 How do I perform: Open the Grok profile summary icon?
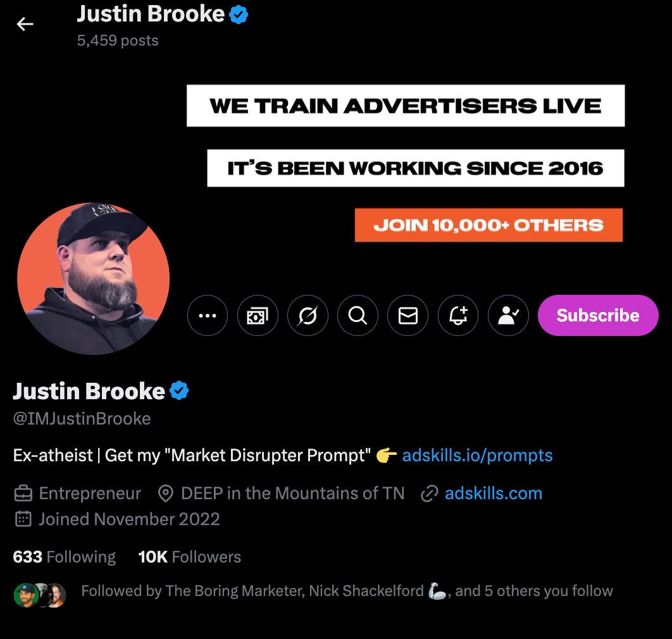click(308, 316)
